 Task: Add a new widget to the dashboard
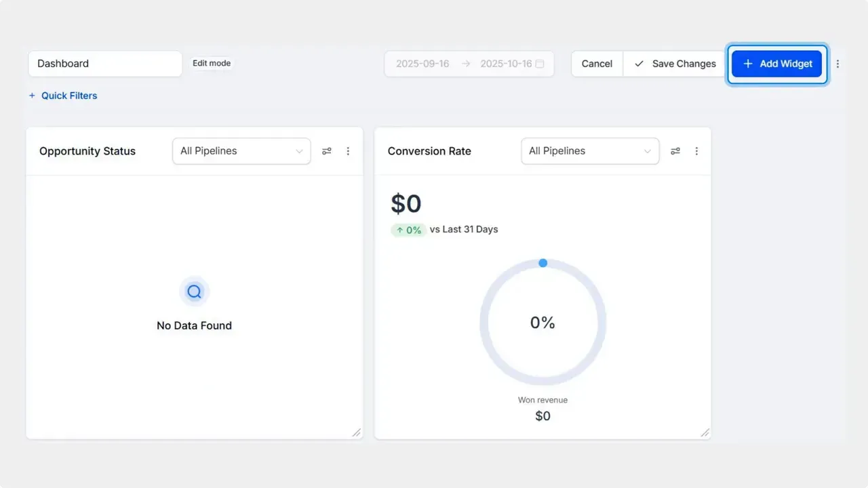coord(776,64)
